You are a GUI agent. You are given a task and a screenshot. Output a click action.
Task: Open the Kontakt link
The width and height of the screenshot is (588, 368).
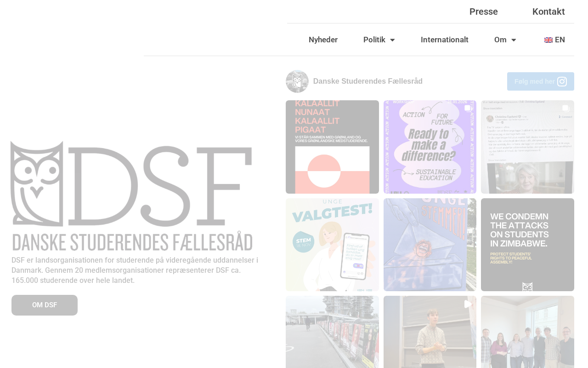pyautogui.click(x=548, y=11)
